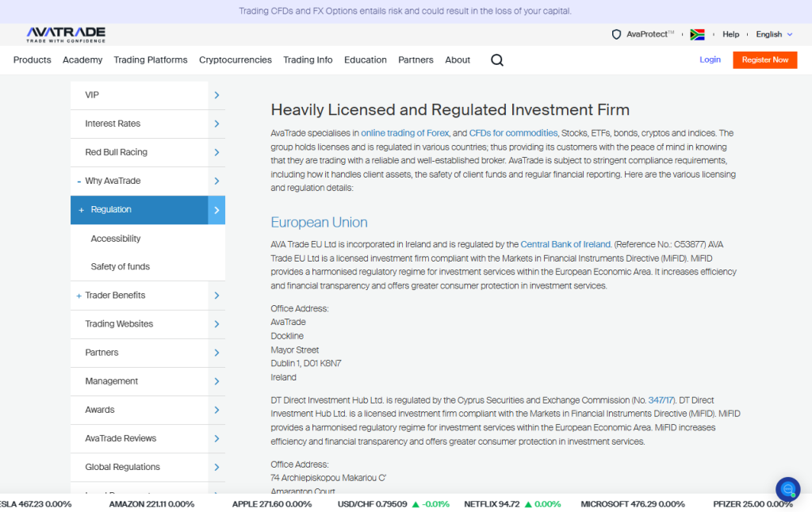This screenshot has width=812, height=512.
Task: Expand the Trader Benefits sidebar section
Action: click(79, 296)
